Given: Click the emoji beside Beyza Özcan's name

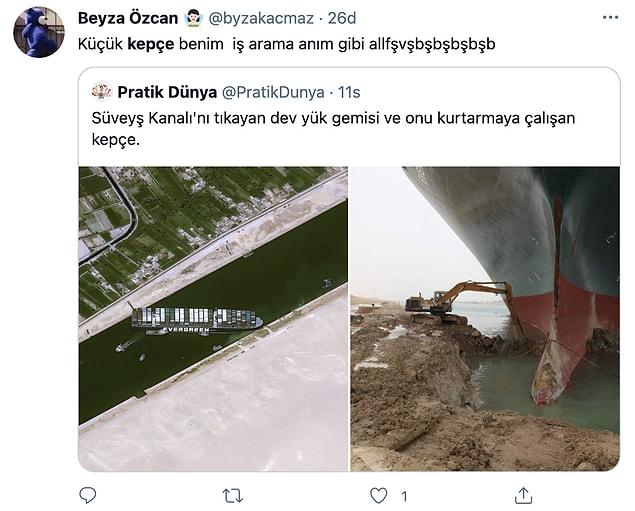Looking at the screenshot, I should 193,18.
